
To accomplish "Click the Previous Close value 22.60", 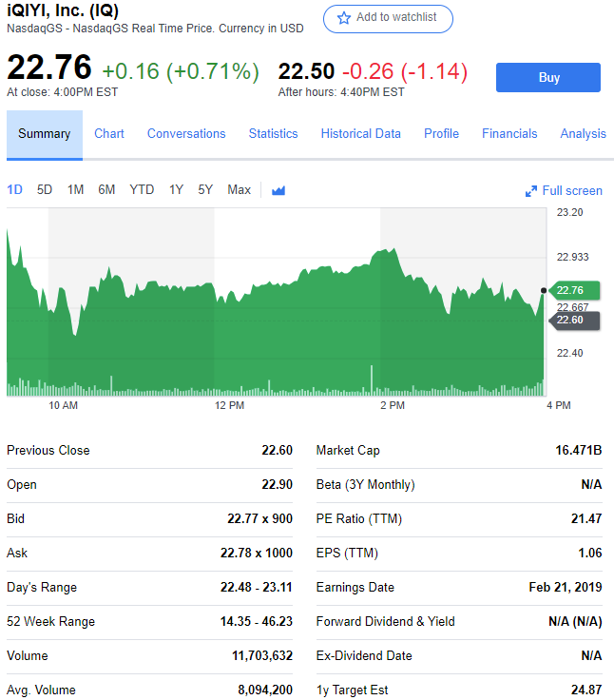I will point(278,450).
